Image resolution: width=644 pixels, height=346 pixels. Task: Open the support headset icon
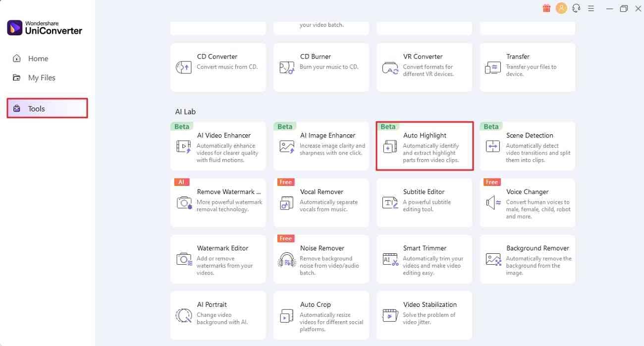576,8
